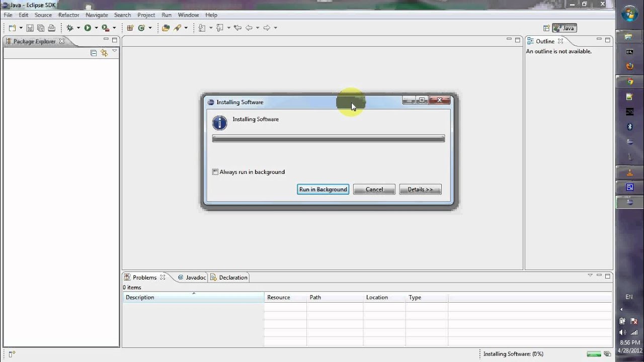Viewport: 644px width, 362px height.
Task: Sort by the Resource column header
Action: [285, 297]
